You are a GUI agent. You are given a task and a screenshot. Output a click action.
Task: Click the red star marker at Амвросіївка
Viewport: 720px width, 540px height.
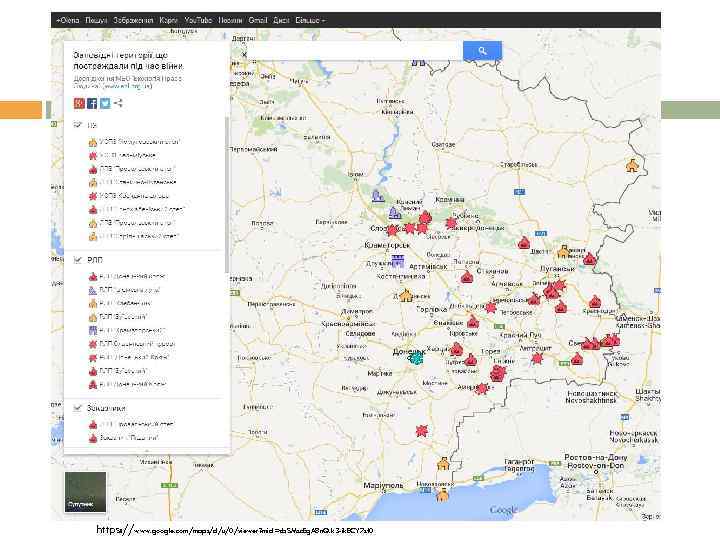(x=482, y=389)
